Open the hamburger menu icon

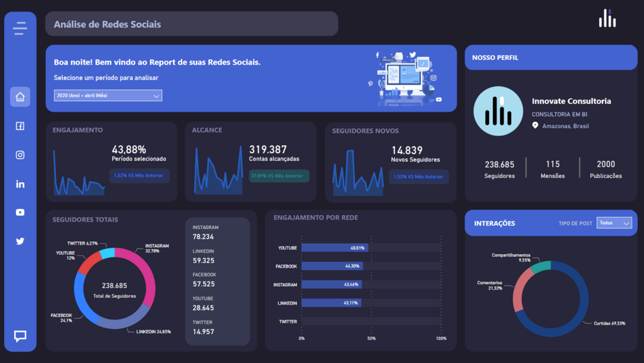point(20,28)
